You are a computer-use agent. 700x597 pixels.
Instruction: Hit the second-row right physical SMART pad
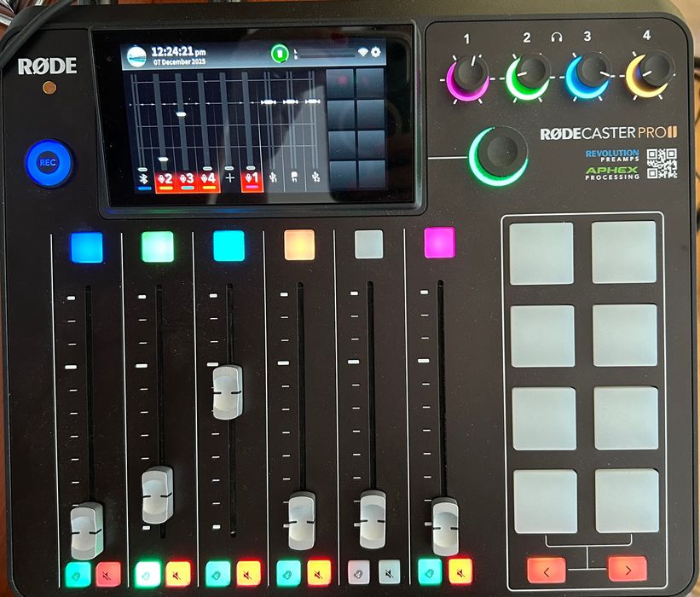(x=625, y=335)
